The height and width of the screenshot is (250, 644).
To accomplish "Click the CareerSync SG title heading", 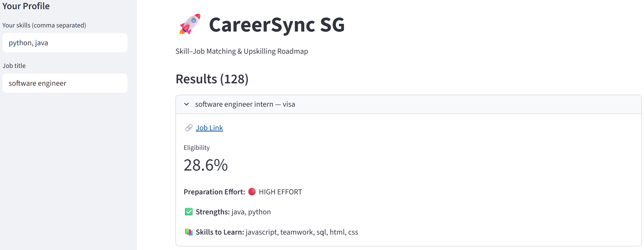I will pyautogui.click(x=277, y=25).
